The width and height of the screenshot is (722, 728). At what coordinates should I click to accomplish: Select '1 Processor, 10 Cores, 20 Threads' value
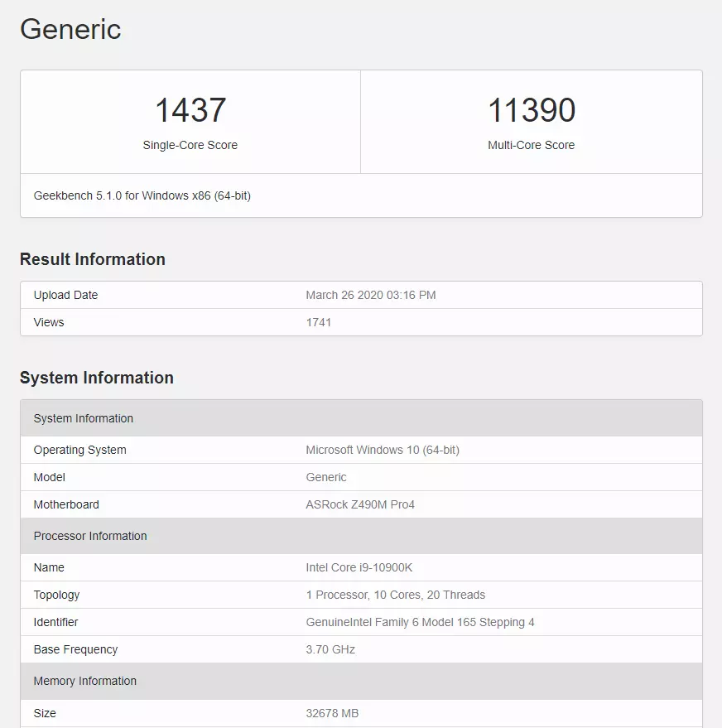point(395,595)
